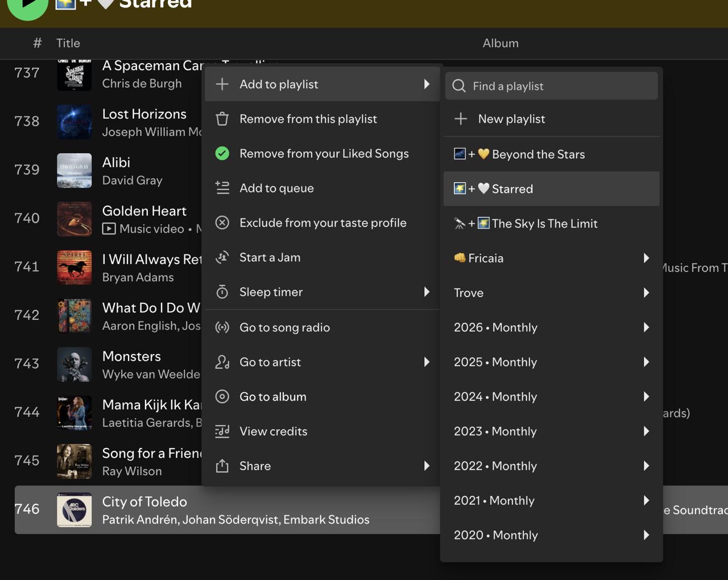This screenshot has height=580, width=728.
Task: Click New playlist option
Action: [x=511, y=119]
